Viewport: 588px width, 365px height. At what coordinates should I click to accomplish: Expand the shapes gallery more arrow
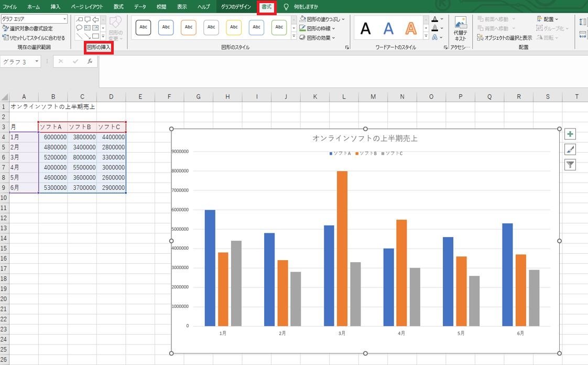point(103,36)
